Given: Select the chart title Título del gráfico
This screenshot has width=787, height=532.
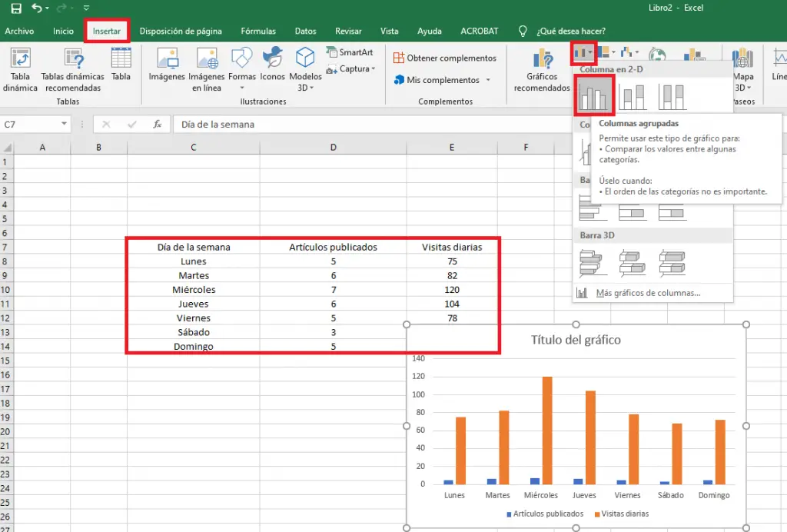Looking at the screenshot, I should pos(576,340).
